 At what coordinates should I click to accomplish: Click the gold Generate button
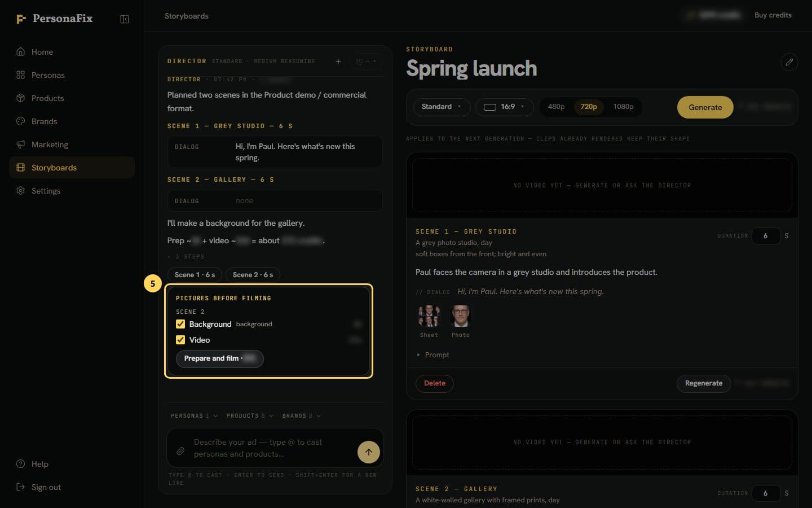pos(705,107)
